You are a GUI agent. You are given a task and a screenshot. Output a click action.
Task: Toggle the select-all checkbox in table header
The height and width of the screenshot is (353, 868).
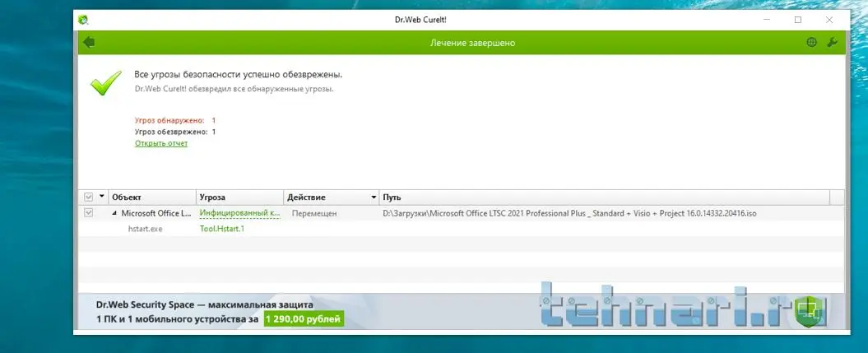point(88,197)
